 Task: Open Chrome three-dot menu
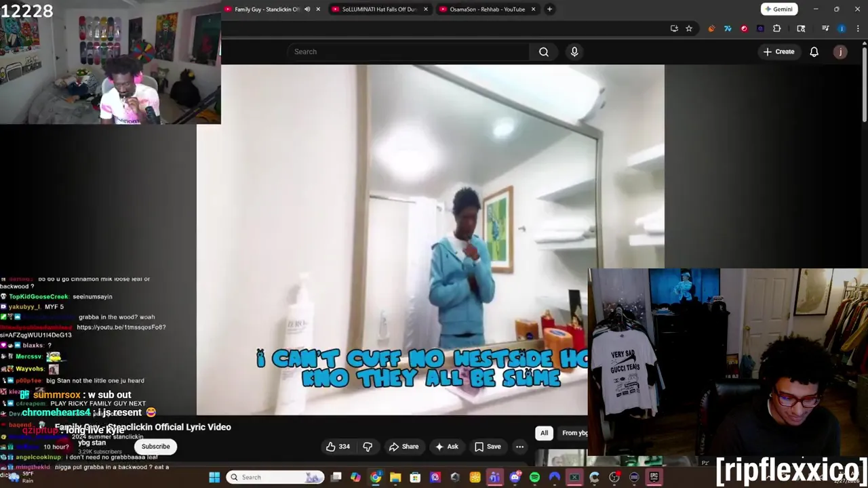856,28
